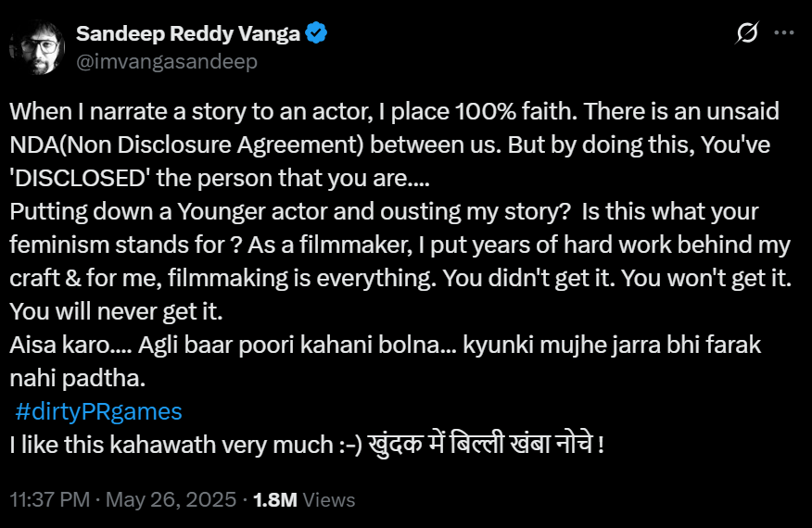Click the word 'DISCLOSED' in the tweet
The height and width of the screenshot is (528, 812).
[x=70, y=178]
